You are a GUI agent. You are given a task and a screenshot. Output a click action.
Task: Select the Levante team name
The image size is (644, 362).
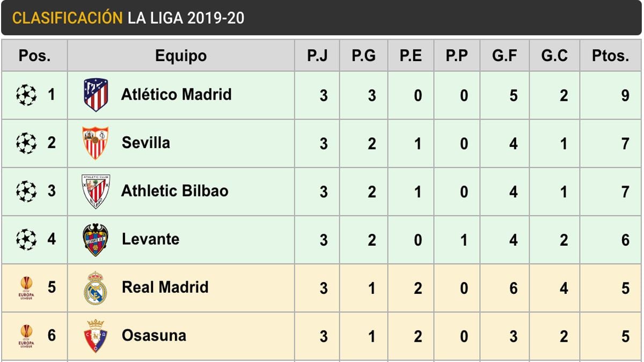click(150, 239)
